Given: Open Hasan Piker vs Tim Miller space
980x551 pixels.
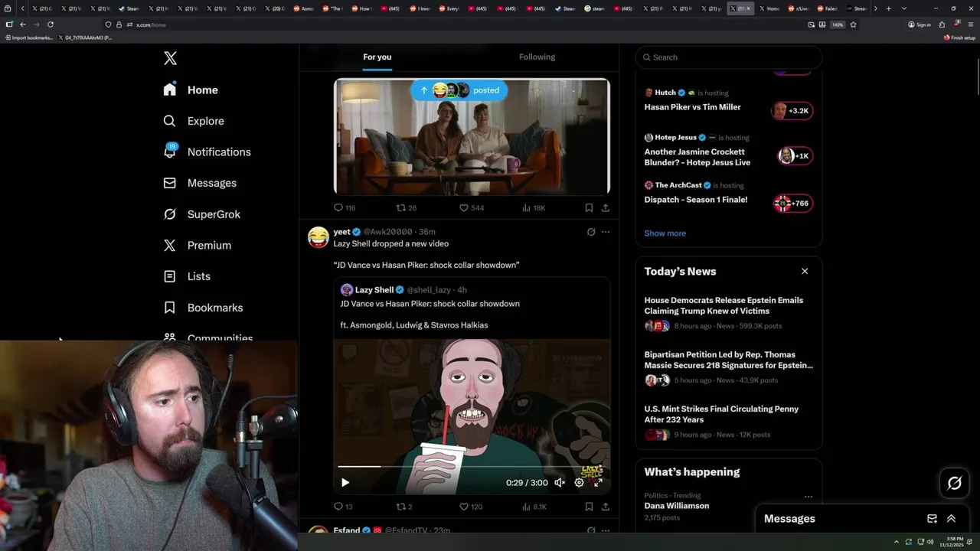Looking at the screenshot, I should point(692,107).
